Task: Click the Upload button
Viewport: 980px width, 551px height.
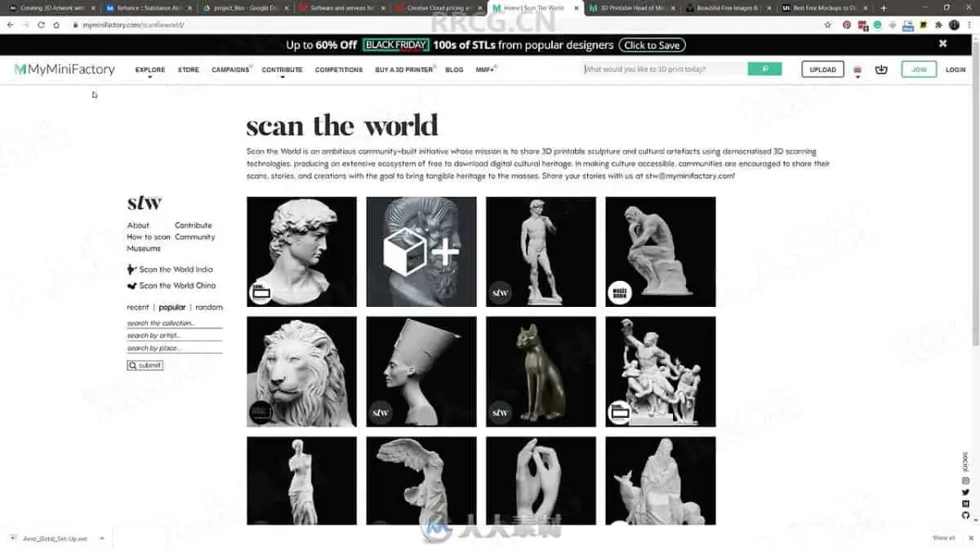Action: (x=822, y=69)
